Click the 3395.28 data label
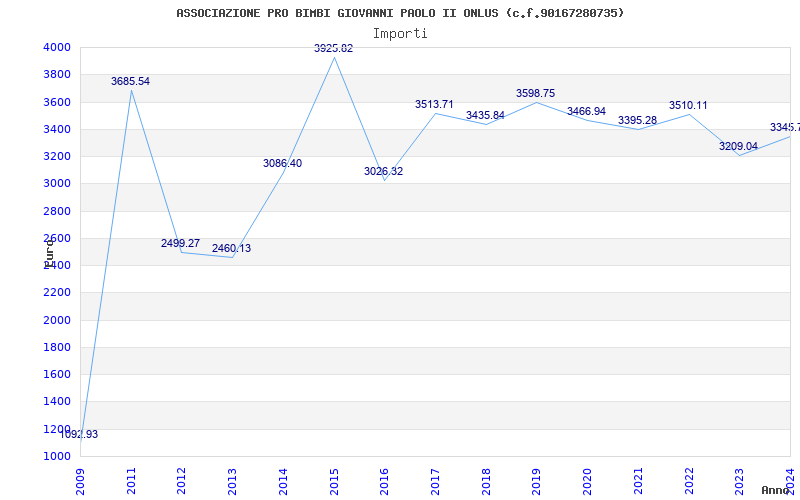This screenshot has width=800, height=500. point(638,120)
